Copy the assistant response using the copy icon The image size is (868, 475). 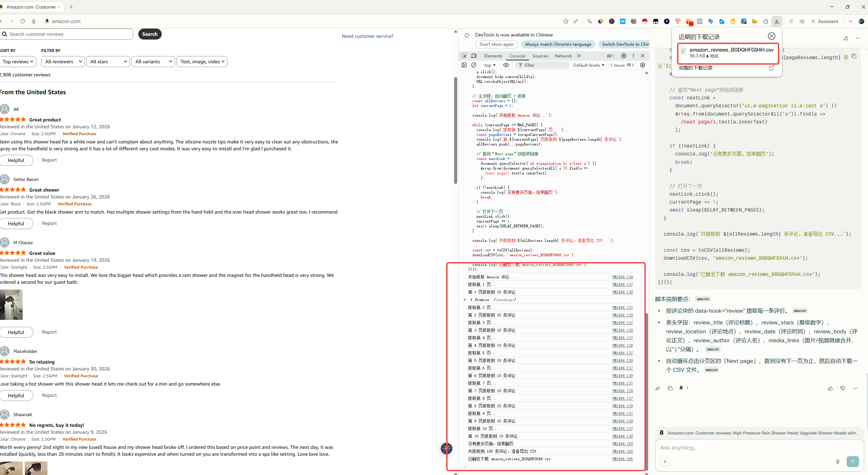[670, 388]
